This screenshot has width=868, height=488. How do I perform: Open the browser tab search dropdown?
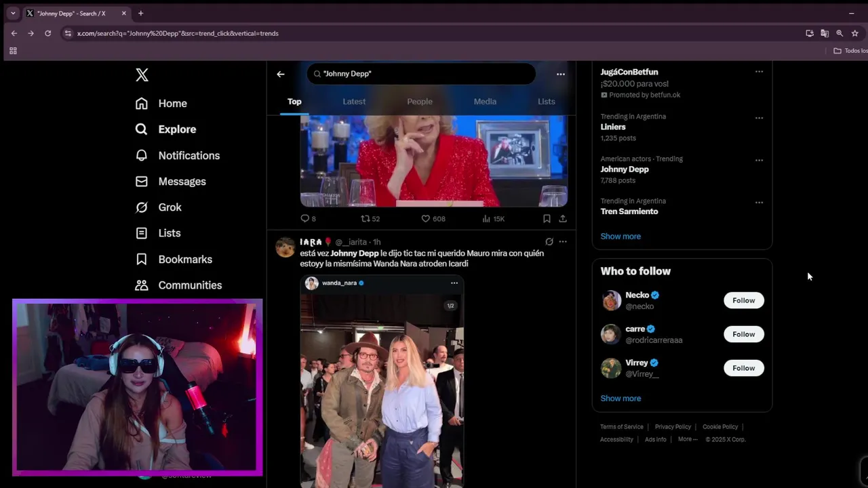pos(13,13)
